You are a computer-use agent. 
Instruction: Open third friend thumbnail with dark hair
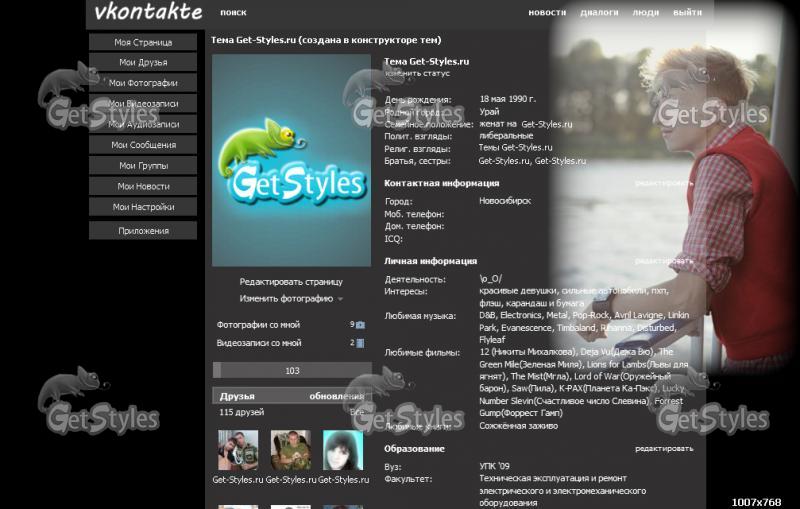click(343, 450)
